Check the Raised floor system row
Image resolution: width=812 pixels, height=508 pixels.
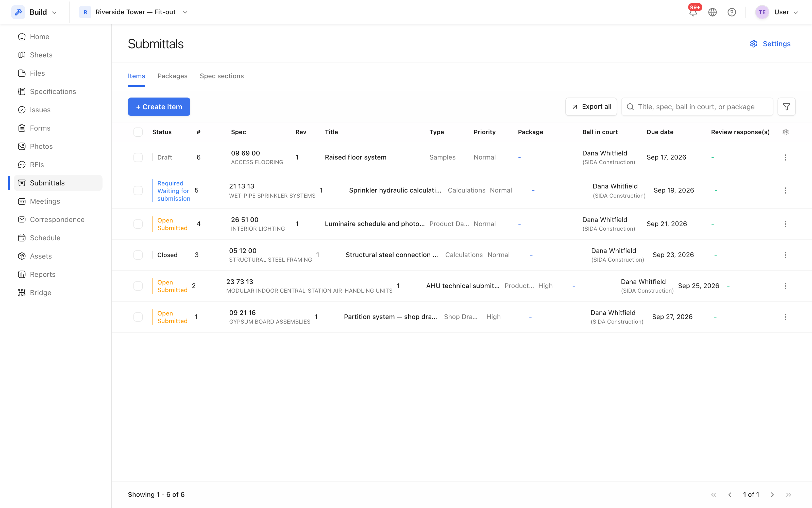coord(138,157)
